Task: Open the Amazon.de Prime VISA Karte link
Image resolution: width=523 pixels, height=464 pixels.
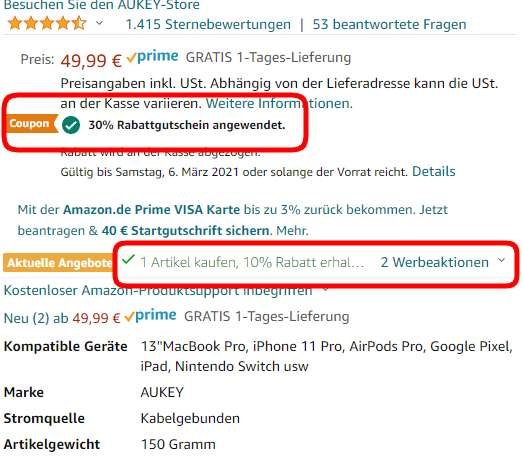Action: tap(151, 210)
